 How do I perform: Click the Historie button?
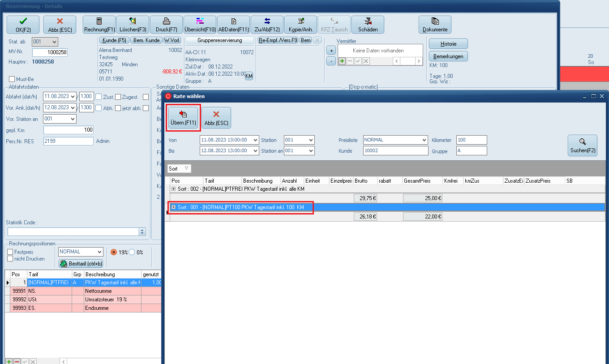(448, 44)
